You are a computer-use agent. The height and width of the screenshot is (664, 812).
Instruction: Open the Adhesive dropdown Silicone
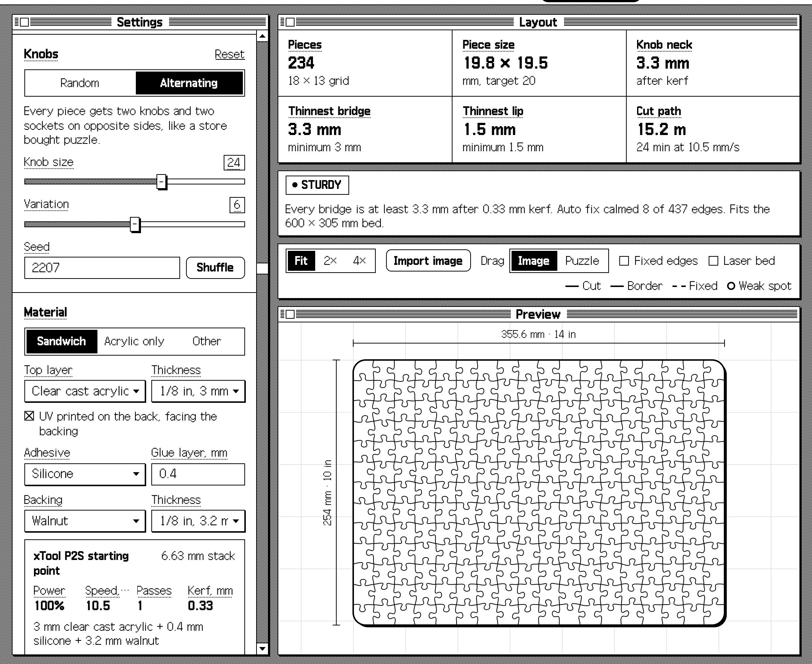pos(85,474)
